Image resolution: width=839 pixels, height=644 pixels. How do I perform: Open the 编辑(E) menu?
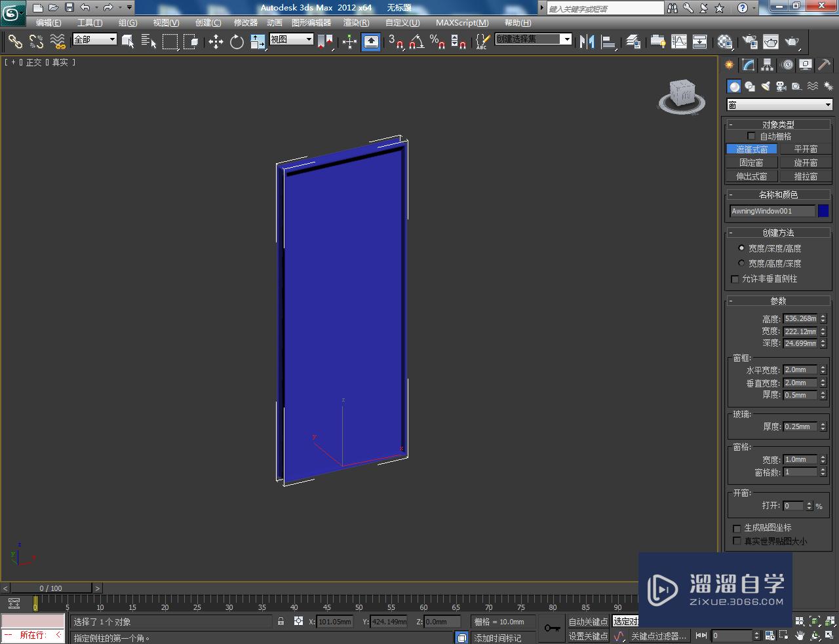tap(49, 22)
